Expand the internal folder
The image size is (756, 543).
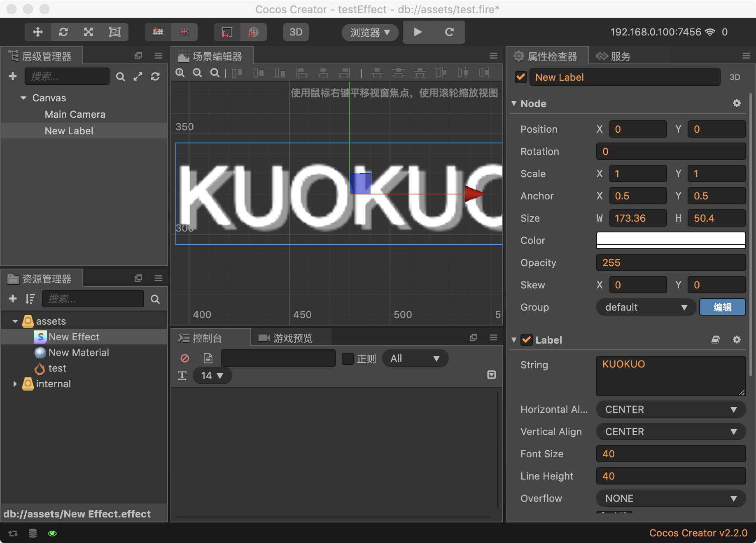(x=15, y=384)
